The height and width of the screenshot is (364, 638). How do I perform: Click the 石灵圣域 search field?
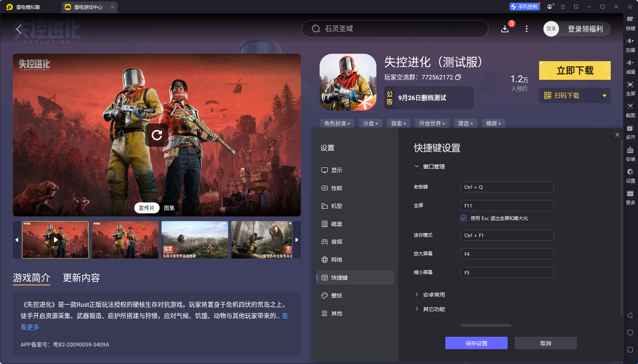click(x=395, y=29)
